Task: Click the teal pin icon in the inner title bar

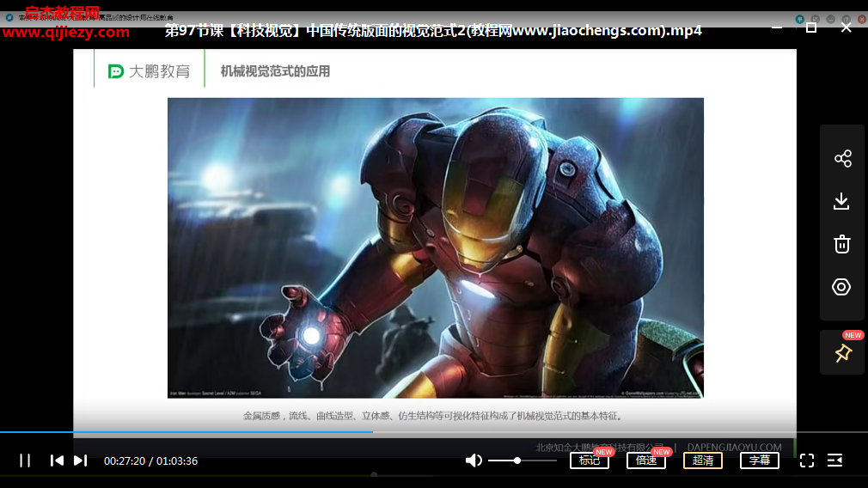Action: tap(800, 19)
